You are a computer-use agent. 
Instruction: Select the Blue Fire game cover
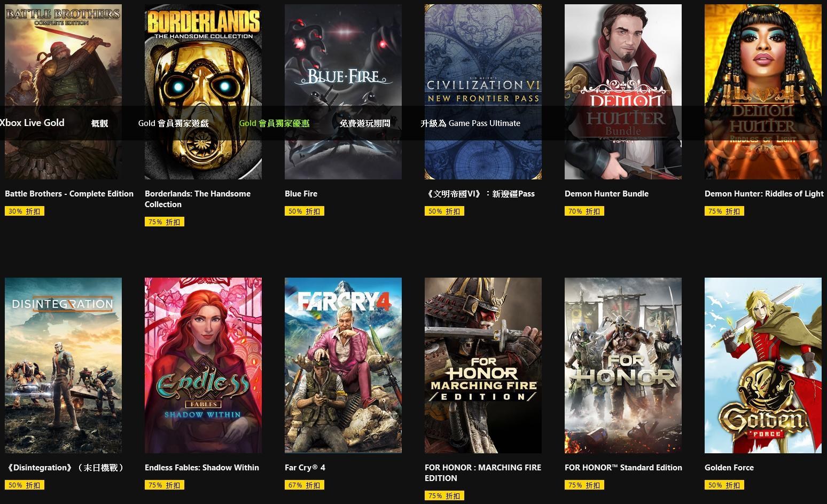pyautogui.click(x=343, y=92)
